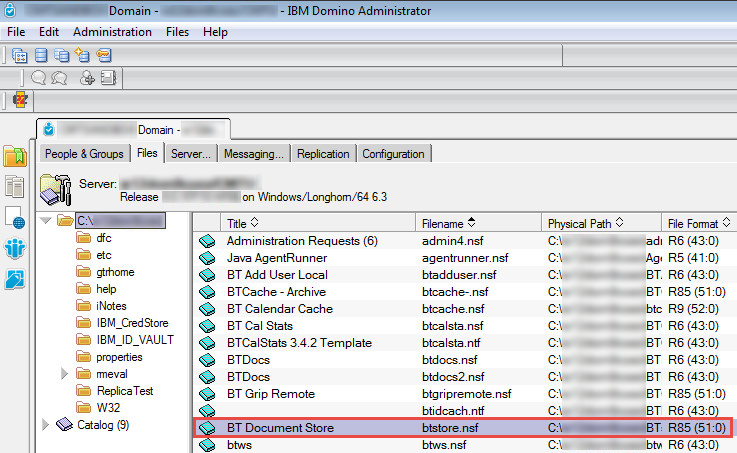Open the Messaging... tab
Image resolution: width=737 pixels, height=453 pixels.
(254, 154)
